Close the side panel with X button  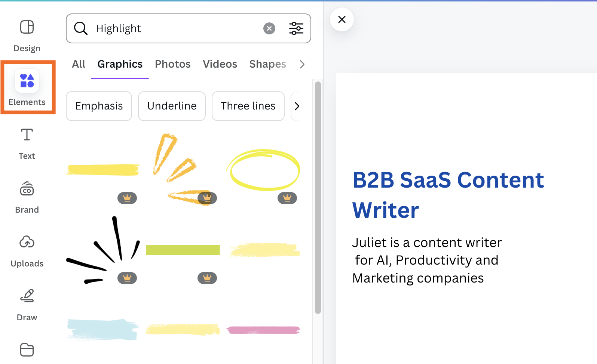click(342, 19)
